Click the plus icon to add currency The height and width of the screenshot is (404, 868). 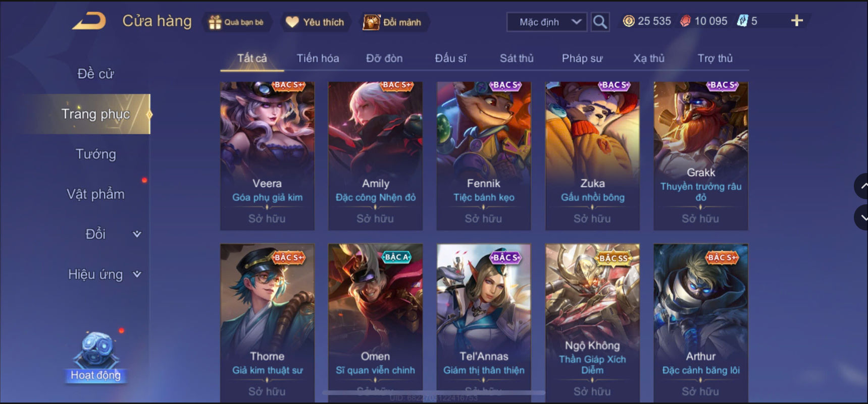797,21
